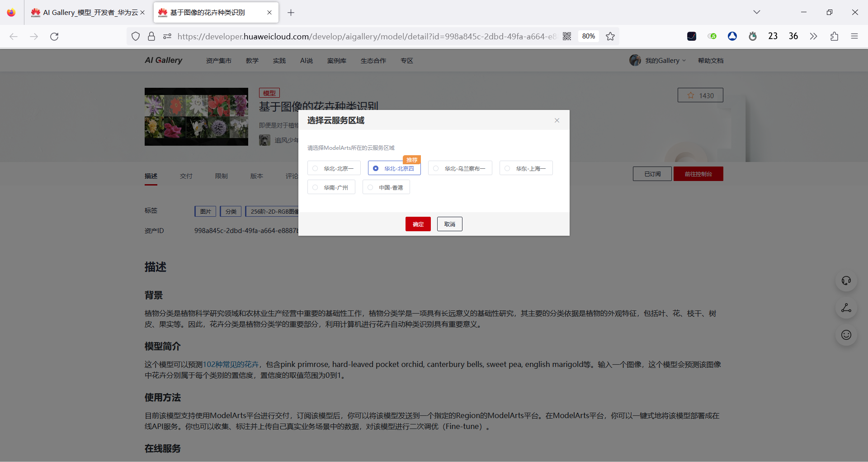Click the flower collage thumbnail image

[196, 116]
